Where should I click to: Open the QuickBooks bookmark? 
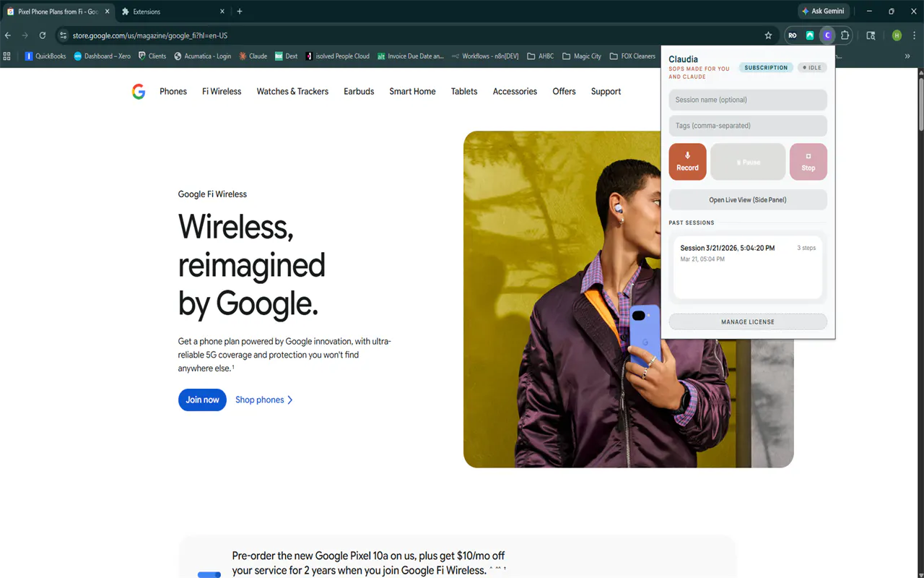(x=45, y=56)
